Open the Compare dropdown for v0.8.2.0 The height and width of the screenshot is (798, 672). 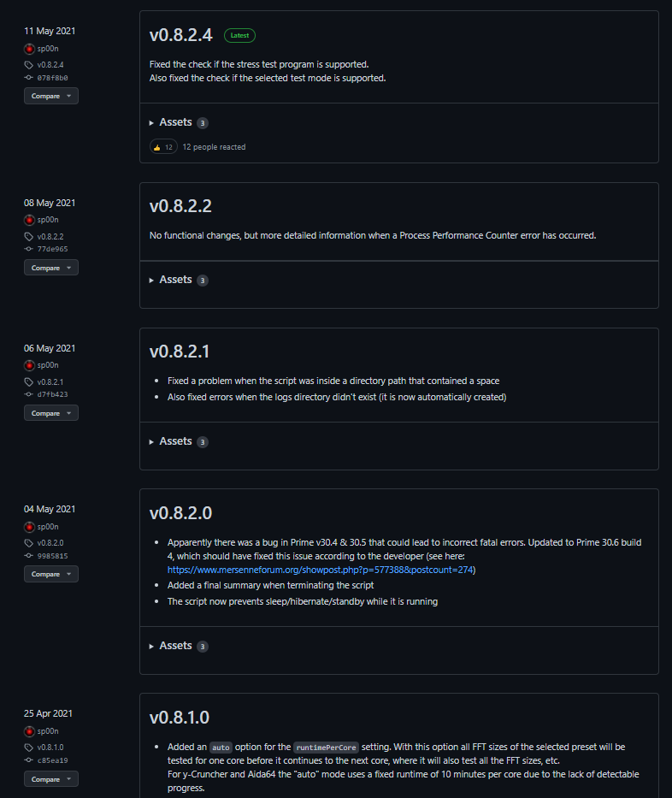(51, 574)
